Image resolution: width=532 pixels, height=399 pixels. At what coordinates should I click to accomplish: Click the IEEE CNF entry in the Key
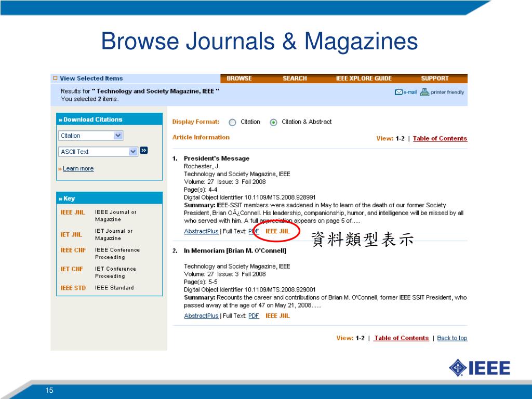click(x=73, y=250)
